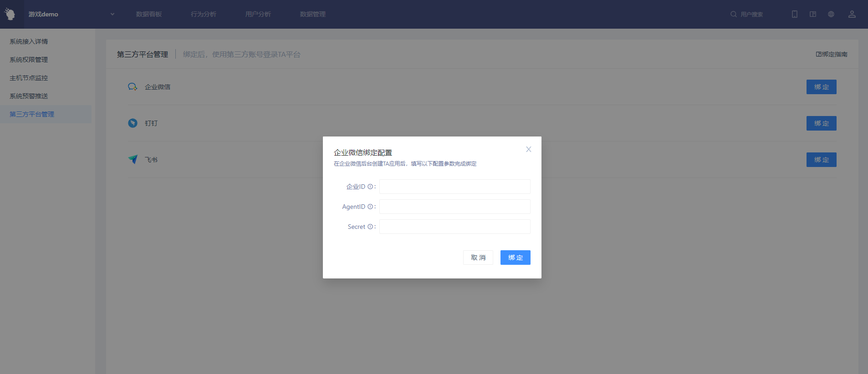Focus the 企业ID input field
This screenshot has height=374, width=868.
coord(454,187)
